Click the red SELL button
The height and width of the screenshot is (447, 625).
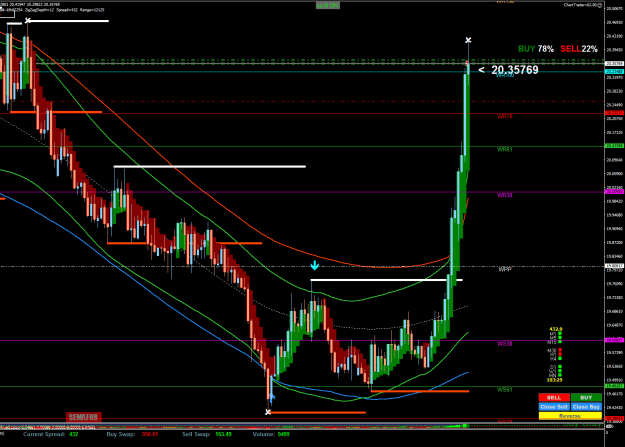point(554,398)
